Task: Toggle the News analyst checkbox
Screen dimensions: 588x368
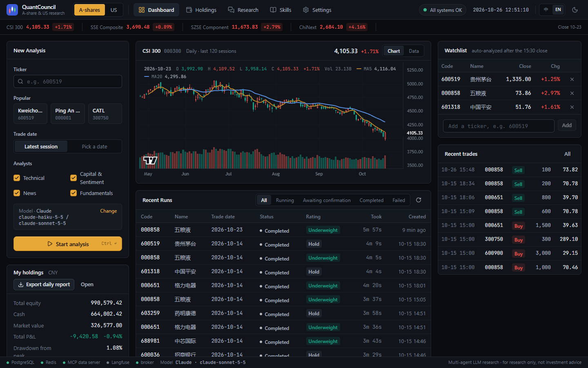Action: 17,193
